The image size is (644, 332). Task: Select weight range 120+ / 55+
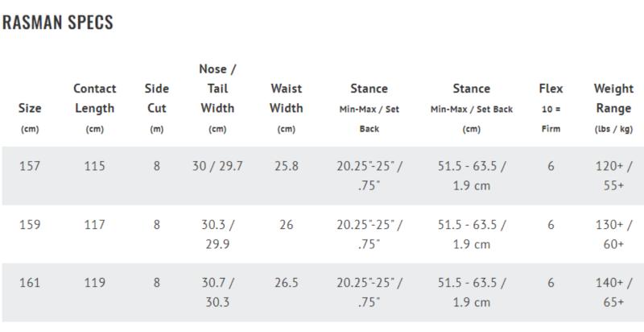613,176
